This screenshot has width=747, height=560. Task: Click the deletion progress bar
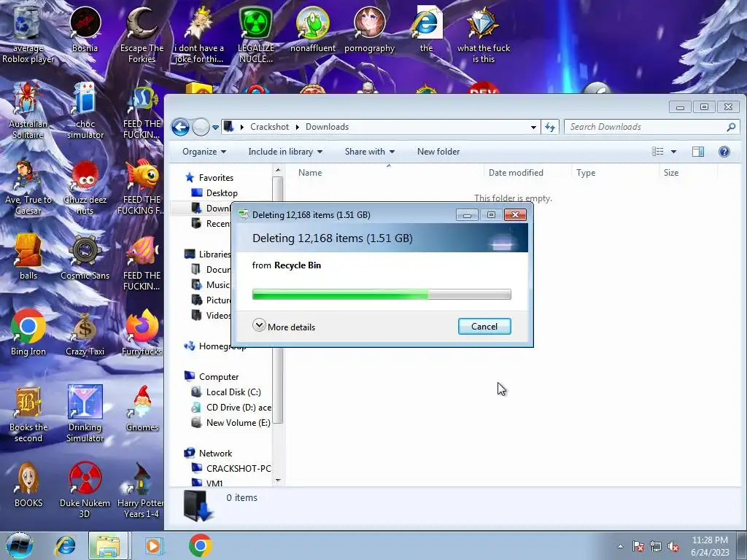tap(382, 295)
